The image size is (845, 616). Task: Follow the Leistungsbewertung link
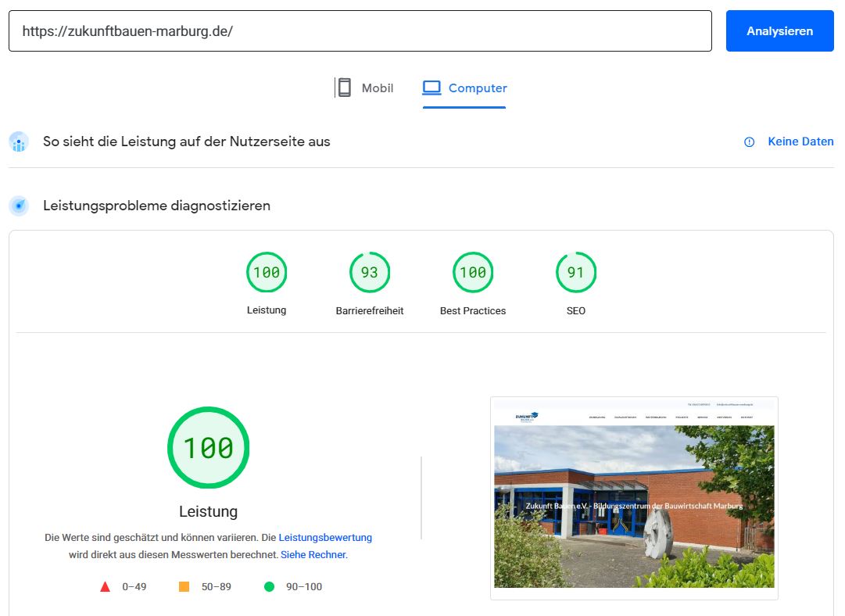pos(325,538)
